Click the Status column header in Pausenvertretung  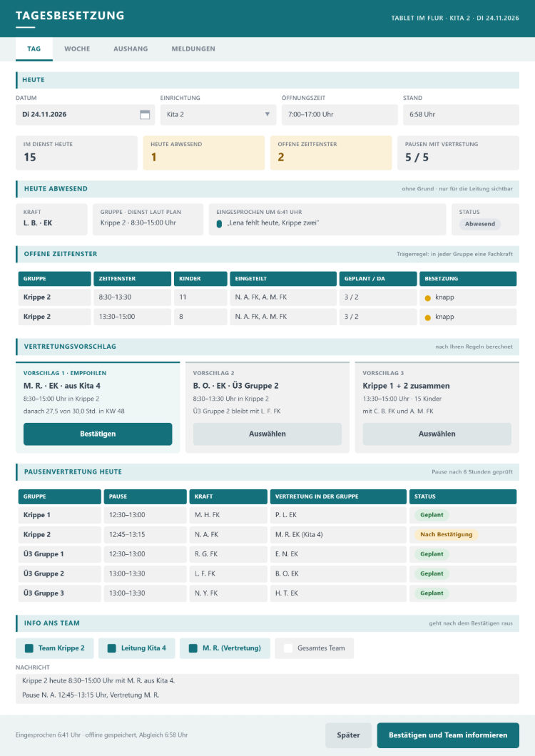(x=463, y=496)
